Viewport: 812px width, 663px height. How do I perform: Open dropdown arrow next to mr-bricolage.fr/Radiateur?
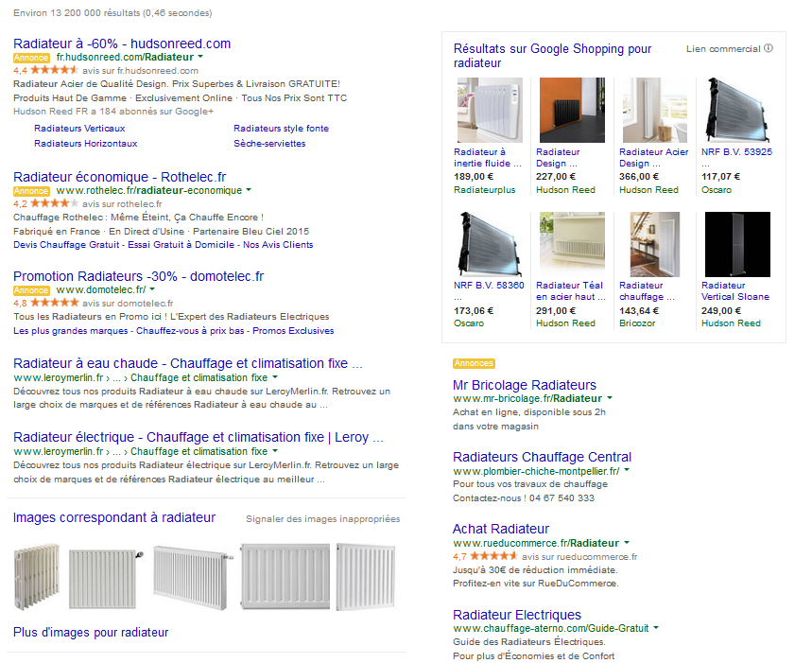(x=610, y=398)
